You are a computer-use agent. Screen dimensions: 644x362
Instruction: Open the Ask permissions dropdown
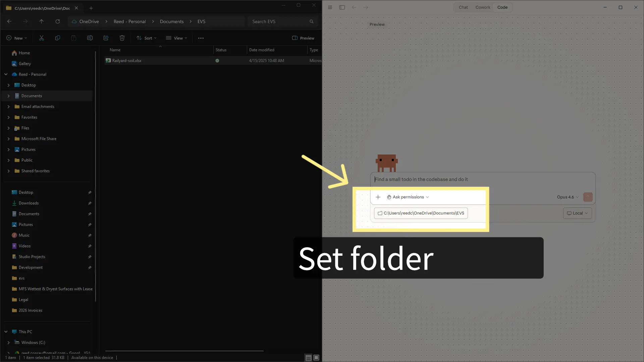click(408, 197)
